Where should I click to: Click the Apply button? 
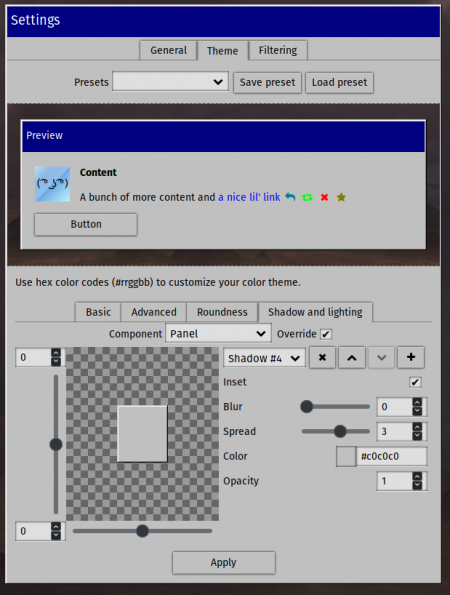tap(223, 562)
